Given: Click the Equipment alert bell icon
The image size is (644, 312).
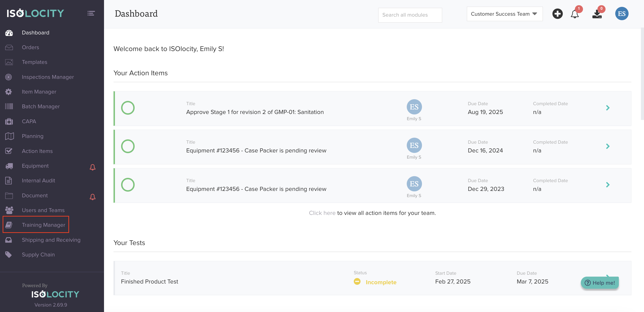Looking at the screenshot, I should 93,167.
